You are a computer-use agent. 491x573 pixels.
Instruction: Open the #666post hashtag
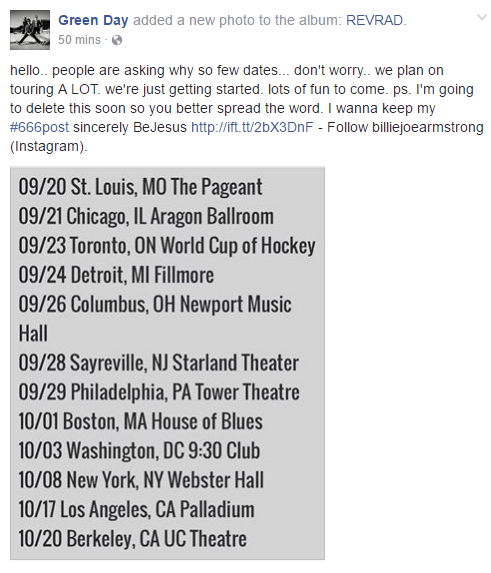pos(39,127)
